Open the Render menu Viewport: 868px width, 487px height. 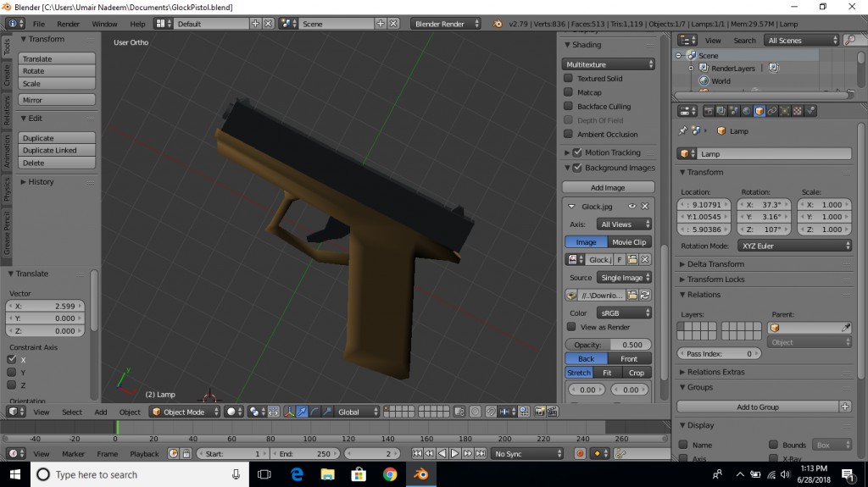click(x=68, y=24)
